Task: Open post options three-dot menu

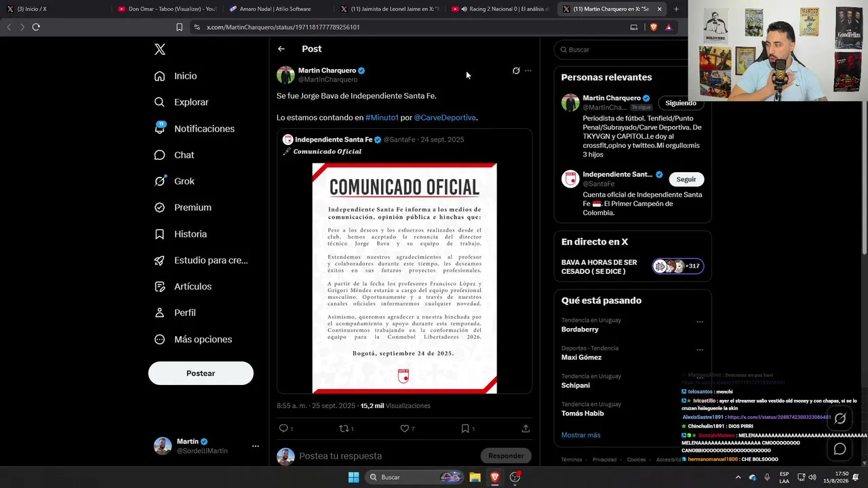Action: [x=528, y=70]
